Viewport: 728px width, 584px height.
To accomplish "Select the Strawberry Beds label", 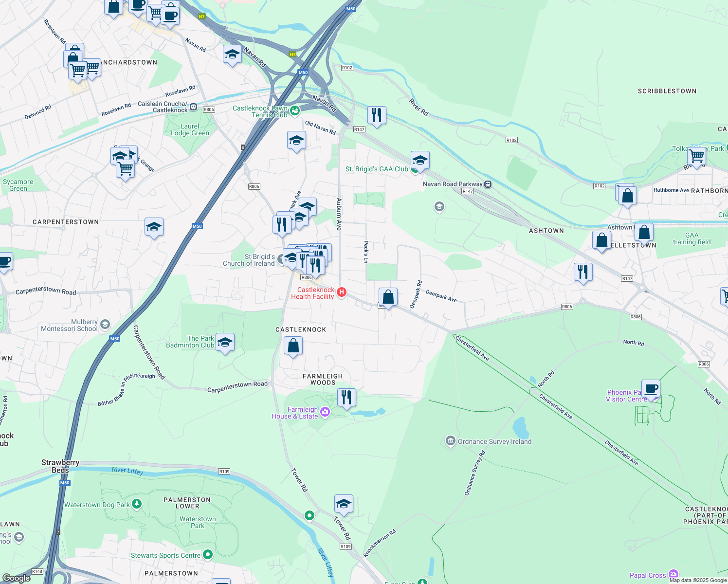I will coord(60,466).
